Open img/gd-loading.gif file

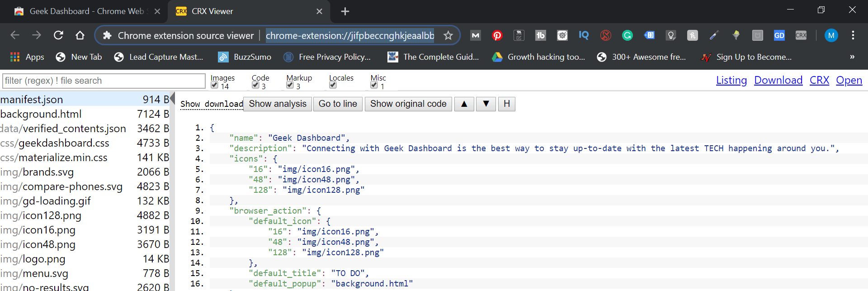click(x=85, y=201)
